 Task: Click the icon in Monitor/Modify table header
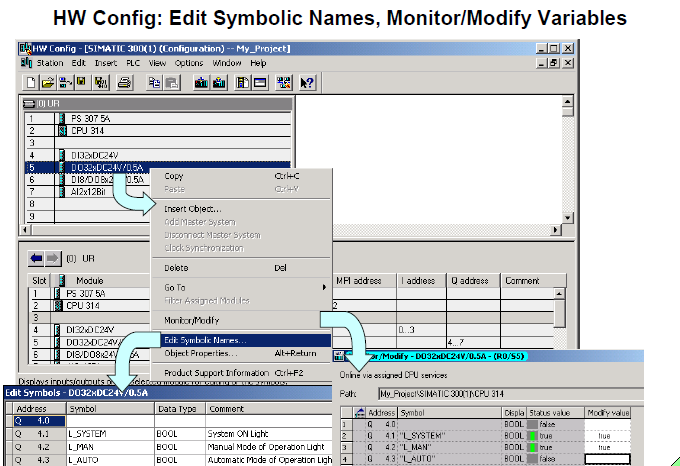[359, 412]
